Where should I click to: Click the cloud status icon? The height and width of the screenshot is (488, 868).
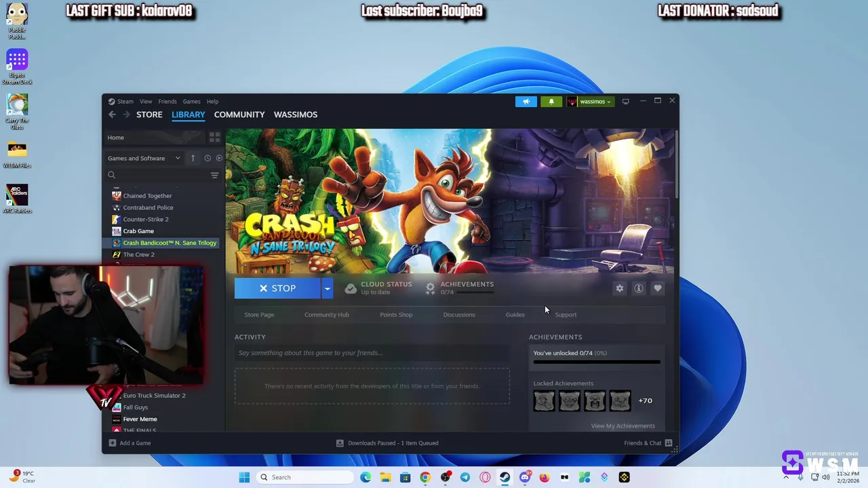350,289
